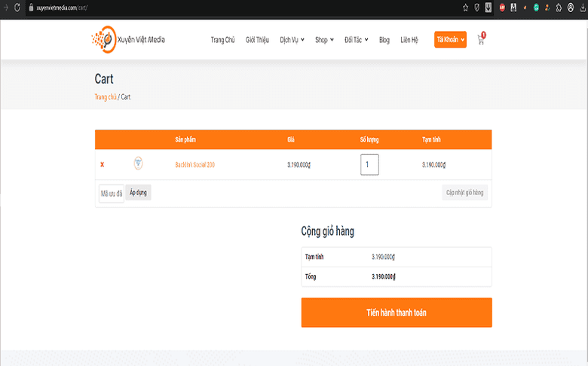Click the Số lượng column header

point(369,140)
